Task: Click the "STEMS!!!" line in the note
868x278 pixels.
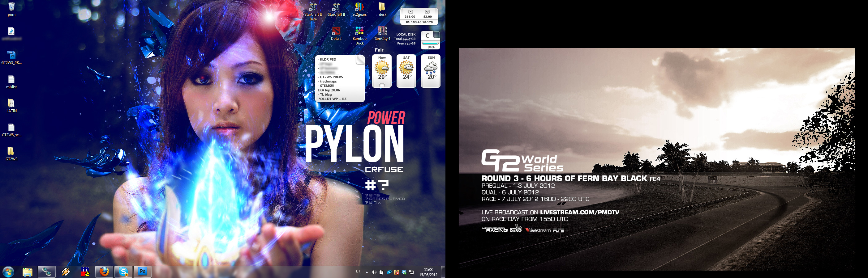Action: point(326,86)
